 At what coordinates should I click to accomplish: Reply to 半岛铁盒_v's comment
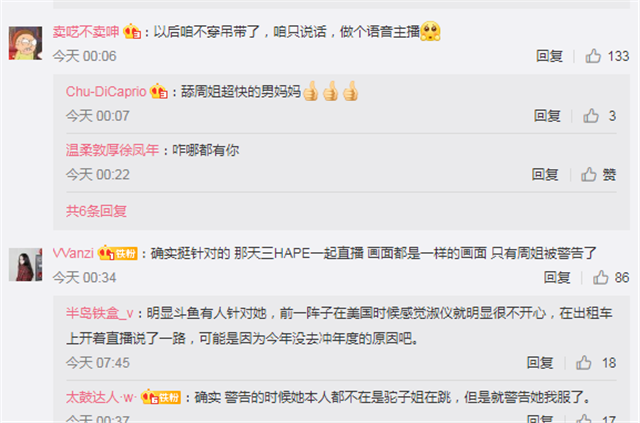(540, 363)
